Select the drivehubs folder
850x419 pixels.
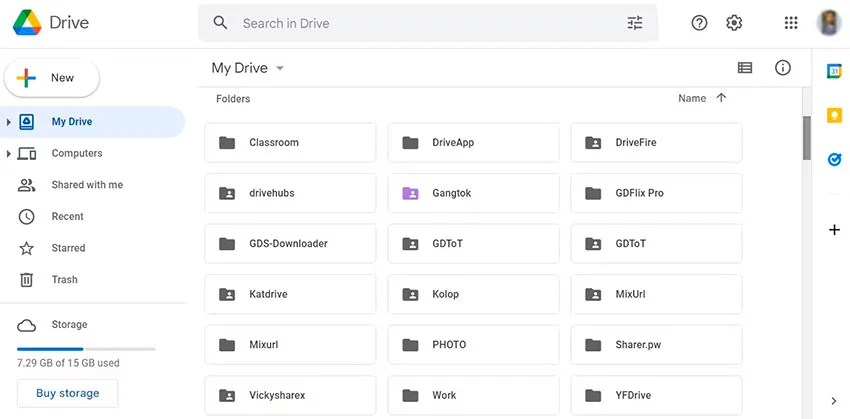click(x=290, y=193)
